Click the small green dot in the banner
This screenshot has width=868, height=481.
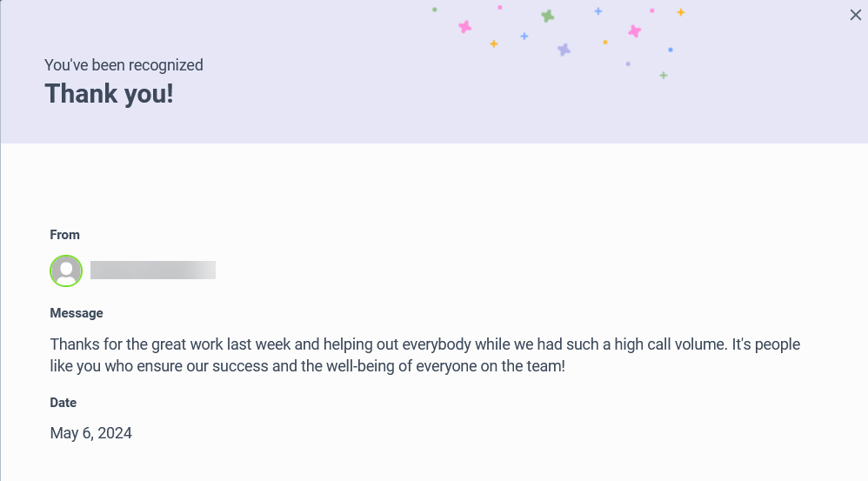coord(435,10)
